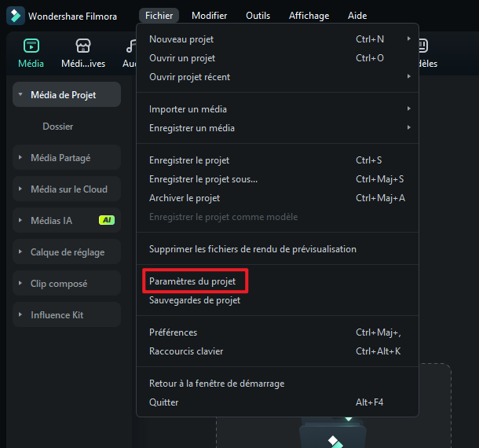
Task: Open Sauvegardes de projet
Action: [x=277, y=300]
